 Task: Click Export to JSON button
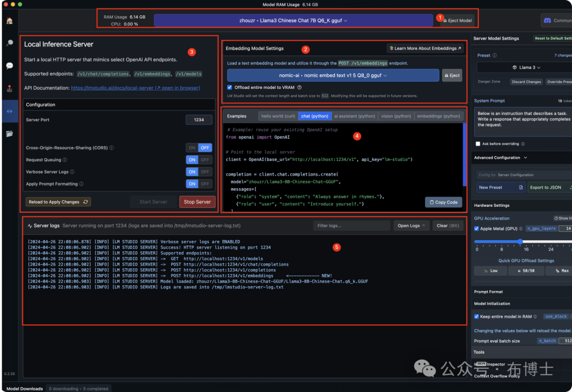[550, 187]
